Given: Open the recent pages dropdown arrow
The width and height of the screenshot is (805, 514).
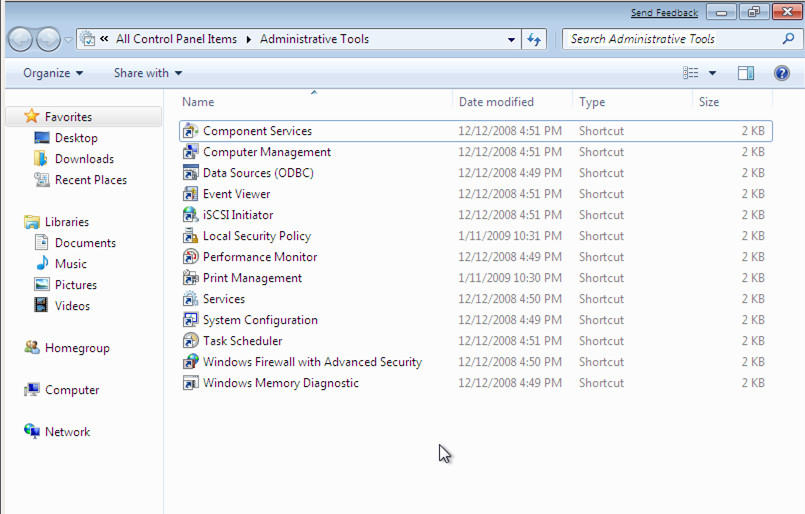Looking at the screenshot, I should (68, 40).
